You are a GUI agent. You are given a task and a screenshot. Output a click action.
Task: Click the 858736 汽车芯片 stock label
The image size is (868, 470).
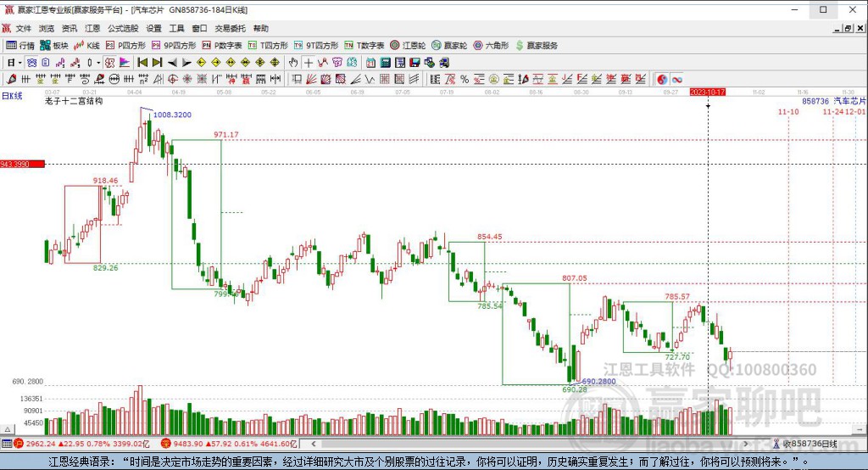click(834, 102)
